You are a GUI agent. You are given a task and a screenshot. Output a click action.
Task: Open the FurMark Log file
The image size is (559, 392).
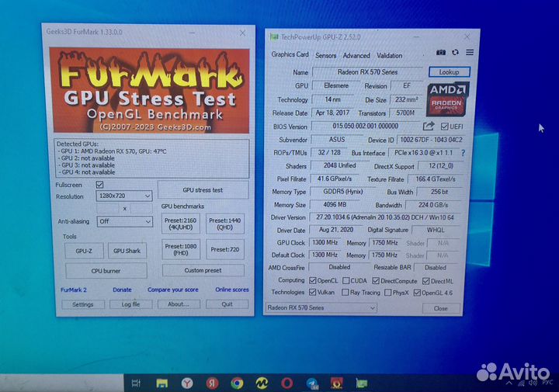point(131,304)
